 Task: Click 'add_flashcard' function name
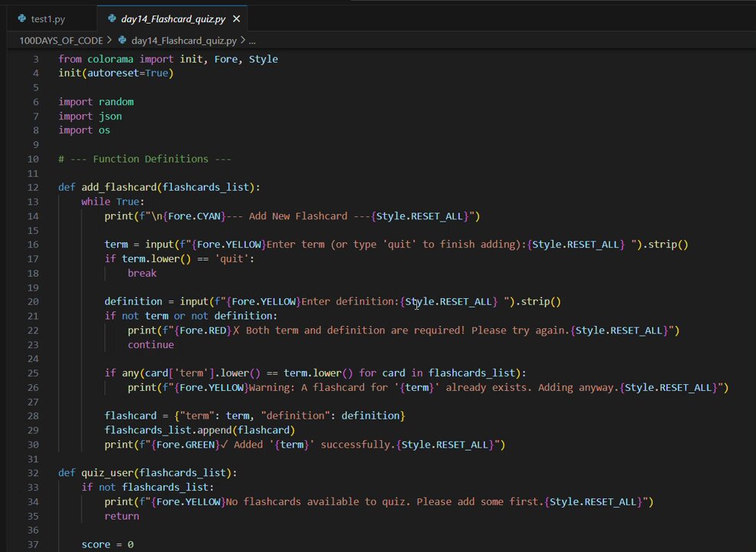(119, 188)
